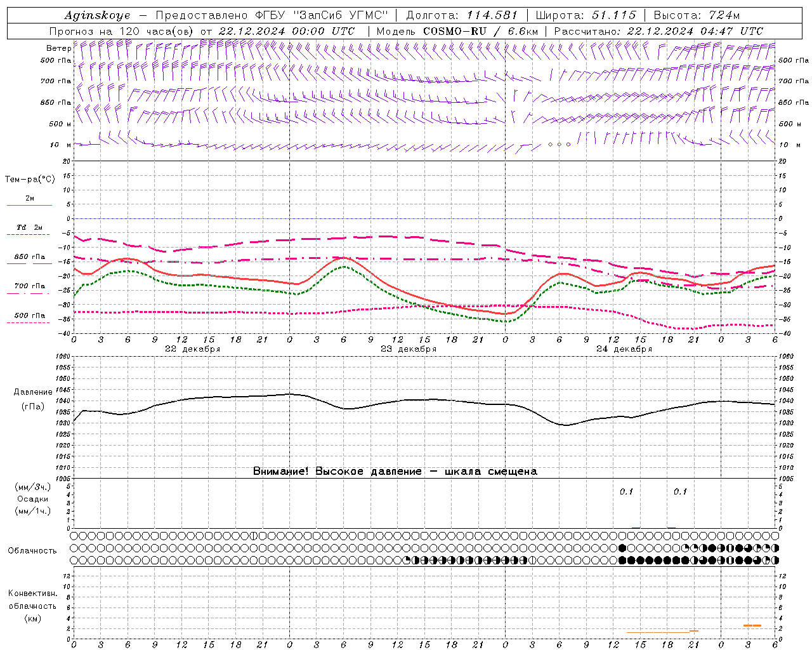Click the longitude value "Долгота: 114.581"
This screenshot has height=650, width=812.
tap(462, 15)
